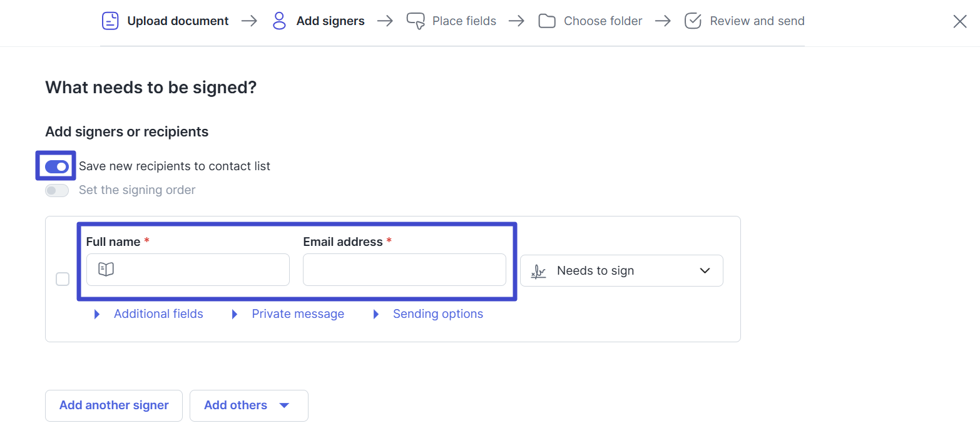The image size is (980, 448).
Task: Click the Review and send checkmark icon
Action: [x=693, y=21]
